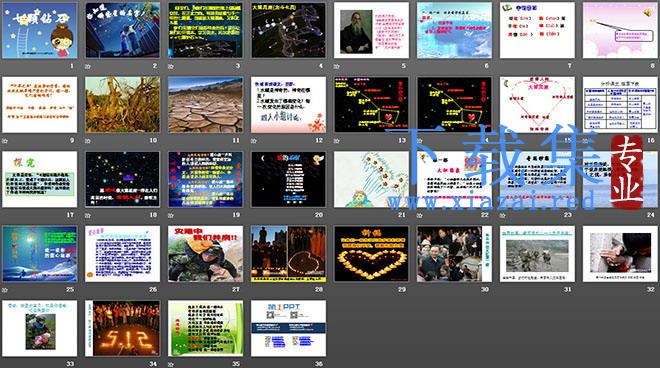Click the animation star icon under slide 25
This screenshot has height=368, width=660.
pos(5,290)
